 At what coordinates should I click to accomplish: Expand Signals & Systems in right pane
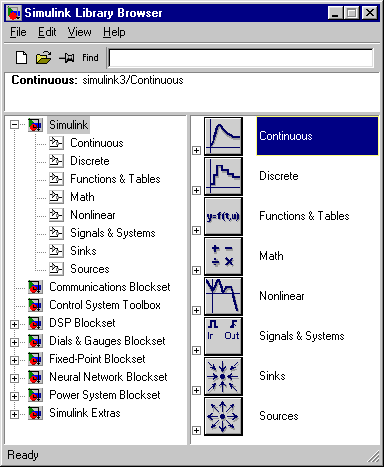(197, 350)
